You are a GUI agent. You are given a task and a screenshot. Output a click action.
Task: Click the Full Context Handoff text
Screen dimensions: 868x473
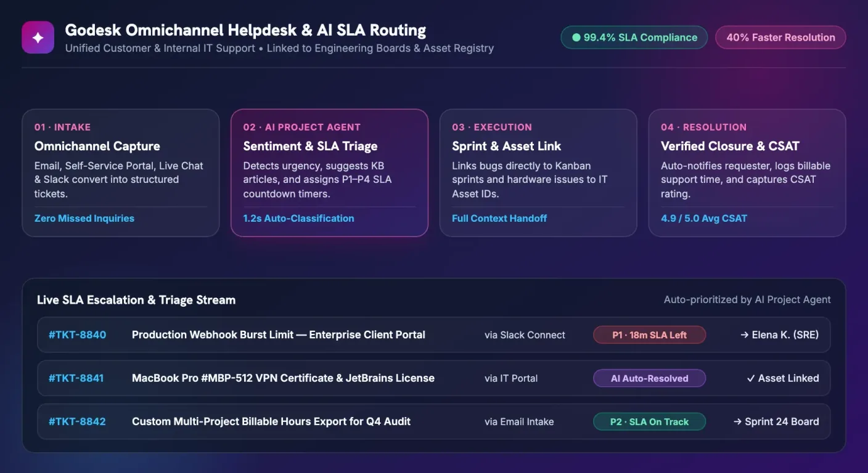point(499,218)
